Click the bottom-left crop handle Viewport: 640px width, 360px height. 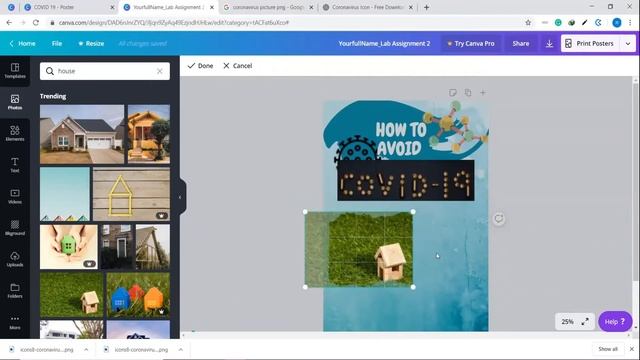(x=305, y=287)
